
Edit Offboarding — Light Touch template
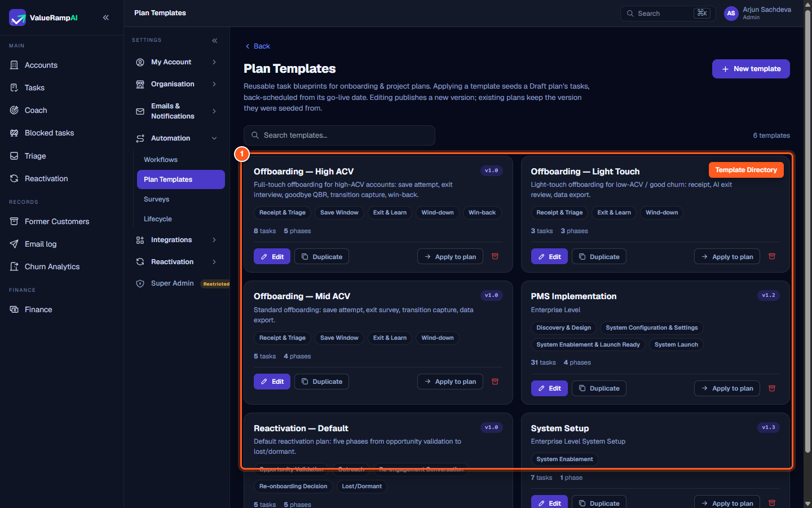click(549, 257)
